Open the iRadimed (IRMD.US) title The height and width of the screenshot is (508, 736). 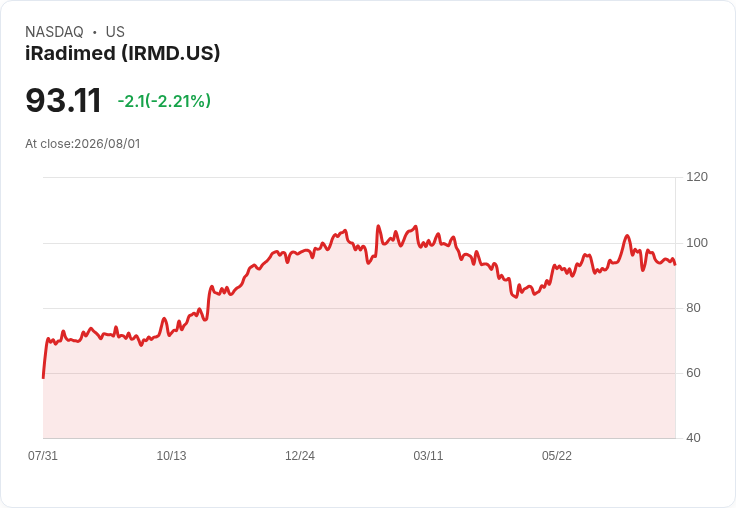pyautogui.click(x=123, y=53)
